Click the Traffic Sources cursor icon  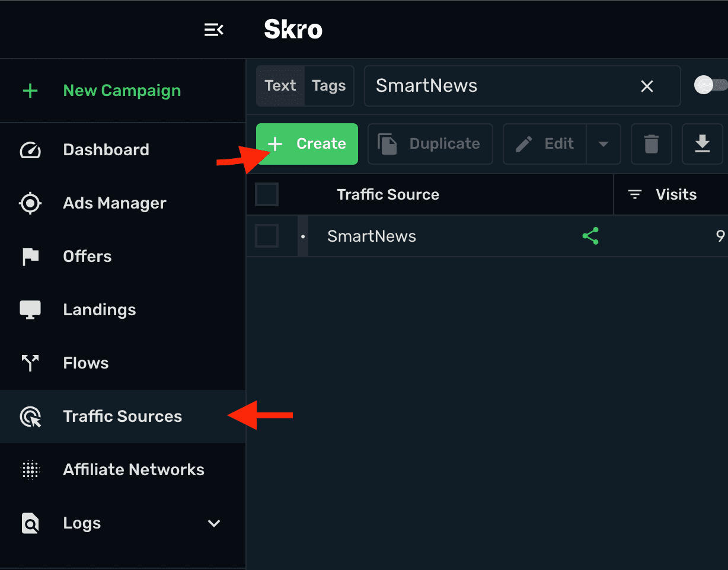(x=31, y=417)
